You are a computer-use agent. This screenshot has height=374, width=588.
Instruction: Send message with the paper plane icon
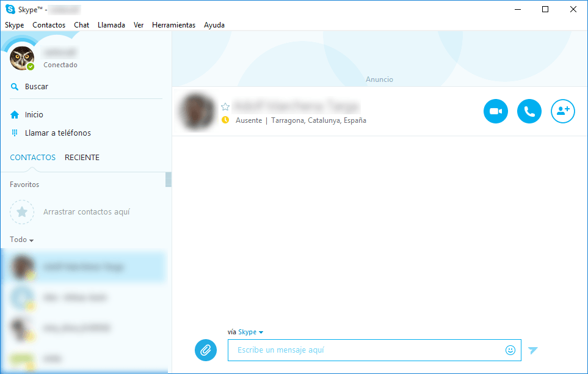(x=533, y=350)
